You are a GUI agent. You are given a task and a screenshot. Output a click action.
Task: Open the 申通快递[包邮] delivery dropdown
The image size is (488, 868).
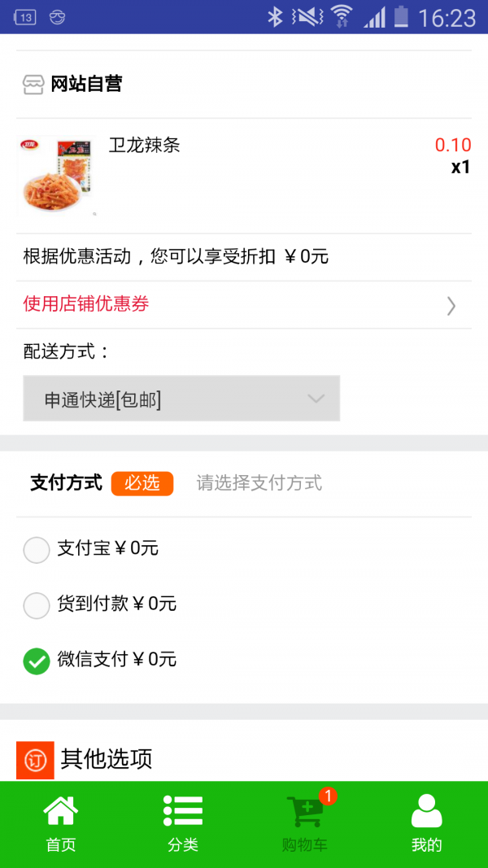(181, 399)
